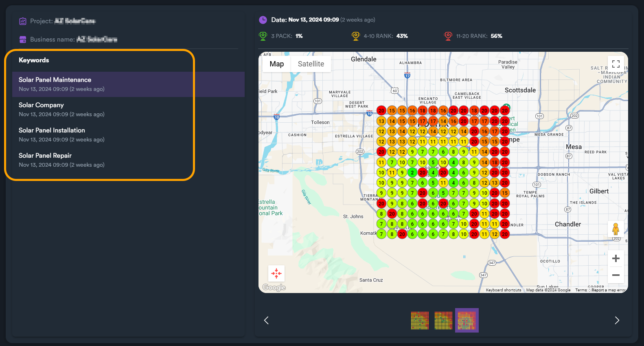
Task: Open first heatmap thumbnail
Action: click(420, 320)
